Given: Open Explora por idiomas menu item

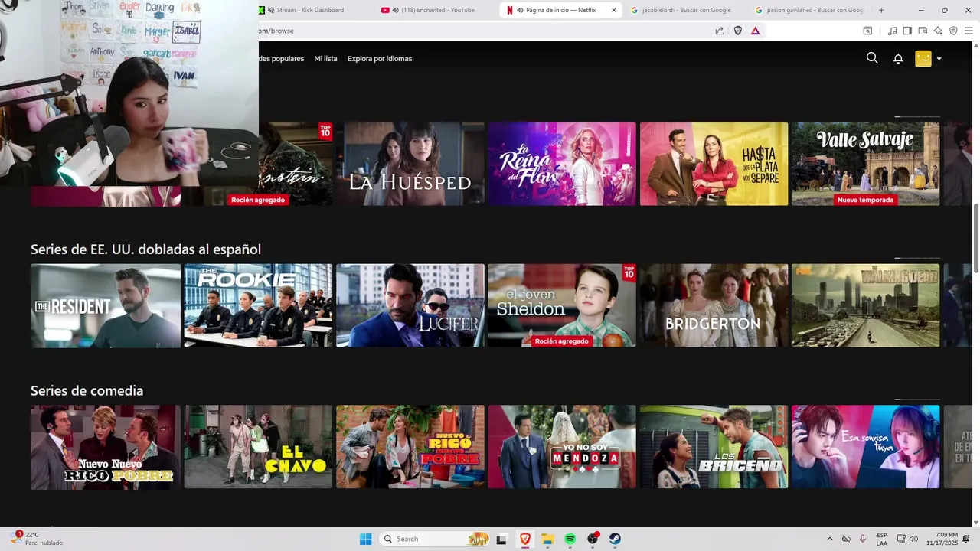Looking at the screenshot, I should pos(380,59).
